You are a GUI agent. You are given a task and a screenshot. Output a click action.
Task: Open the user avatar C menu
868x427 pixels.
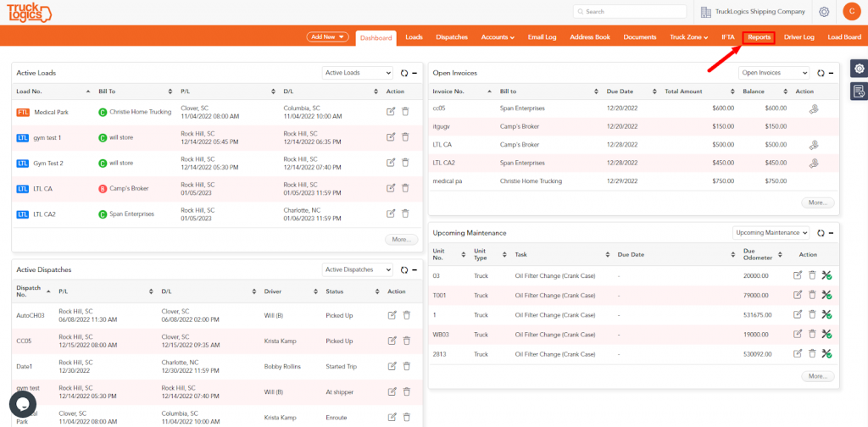pyautogui.click(x=852, y=12)
